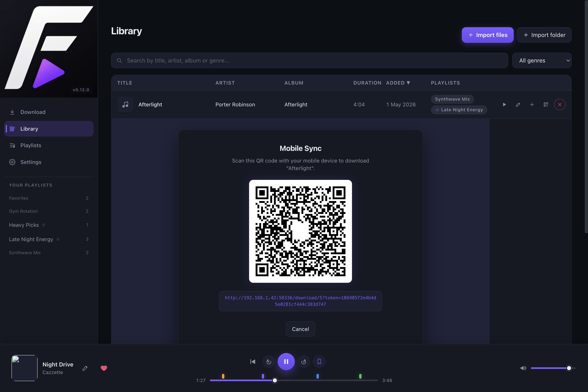This screenshot has height=392, width=588.
Task: Click the Synthwave Mix playlist tag
Action: pos(452,99)
